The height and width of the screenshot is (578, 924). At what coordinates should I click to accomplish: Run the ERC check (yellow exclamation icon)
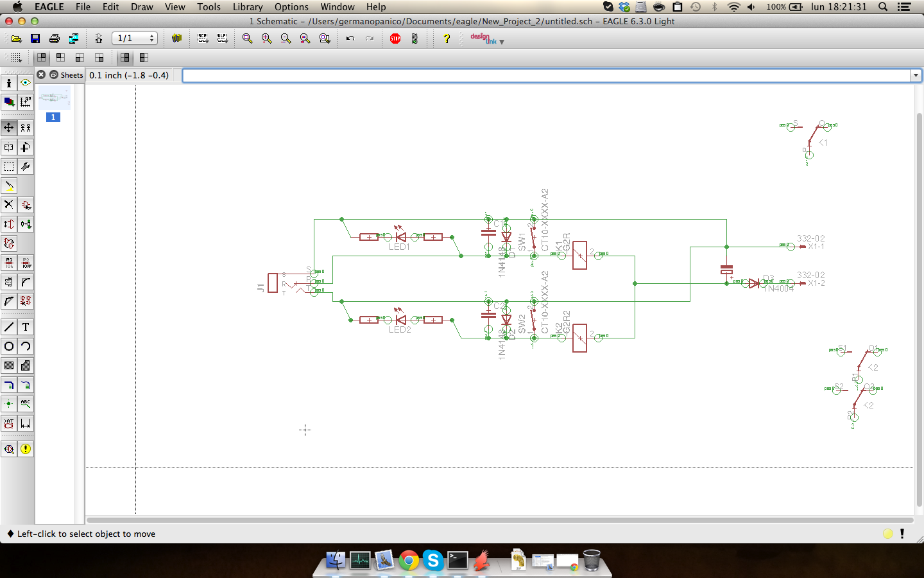(x=26, y=449)
